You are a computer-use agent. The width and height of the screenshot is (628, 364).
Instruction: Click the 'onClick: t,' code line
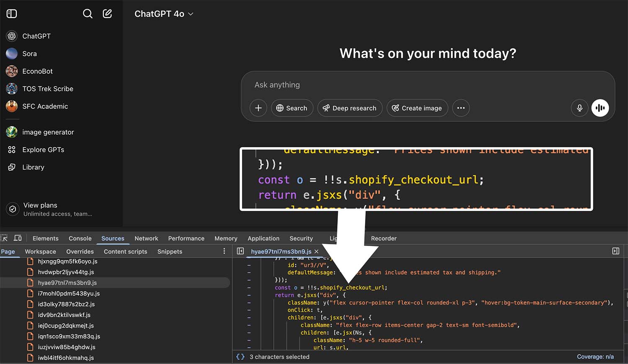coord(305,310)
